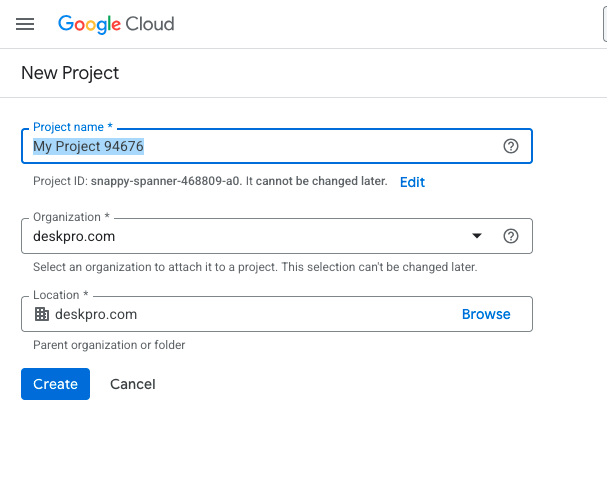
Task: Expand the Organization dropdown arrow
Action: [477, 236]
